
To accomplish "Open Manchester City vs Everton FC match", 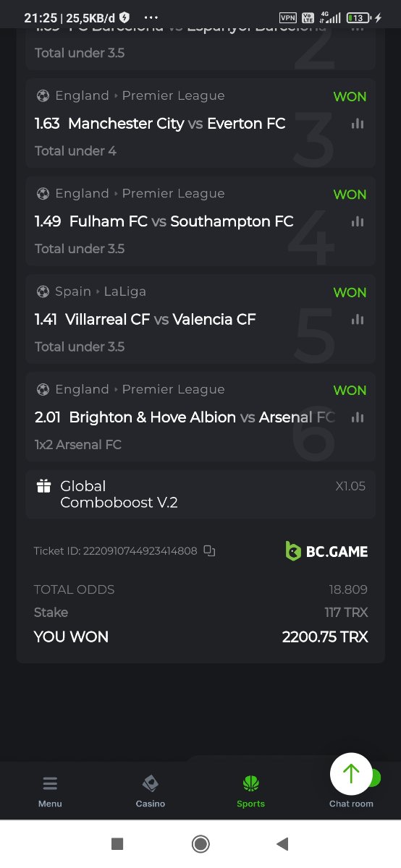I will (x=177, y=124).
